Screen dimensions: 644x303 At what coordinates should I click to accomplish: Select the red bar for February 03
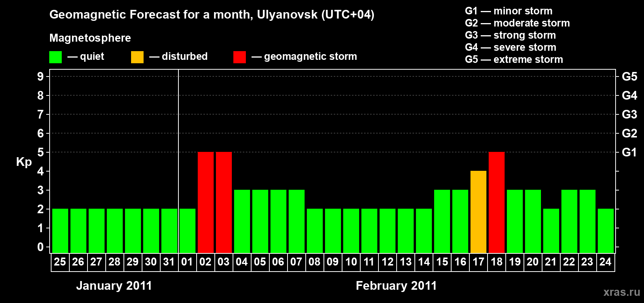pos(224,202)
